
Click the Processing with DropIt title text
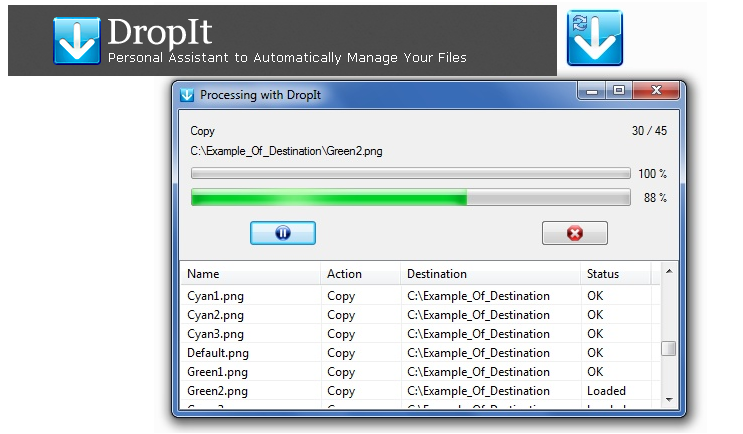click(x=260, y=95)
